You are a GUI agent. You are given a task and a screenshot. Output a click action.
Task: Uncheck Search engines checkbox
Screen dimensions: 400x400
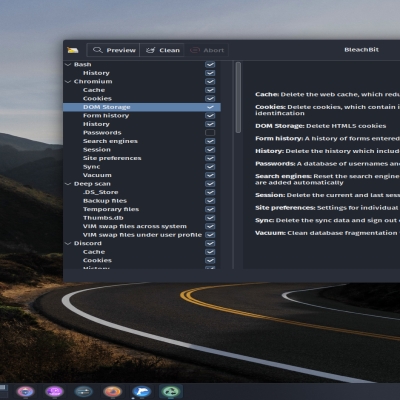[210, 141]
